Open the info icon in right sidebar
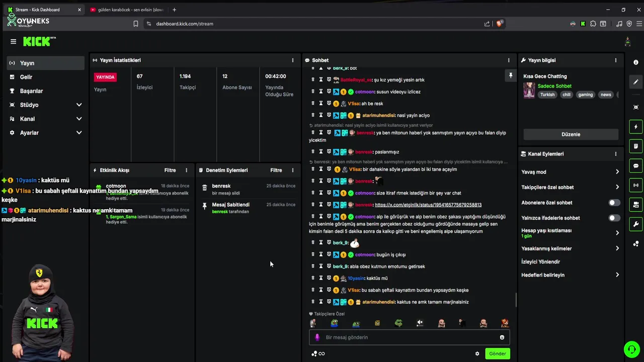 636,62
